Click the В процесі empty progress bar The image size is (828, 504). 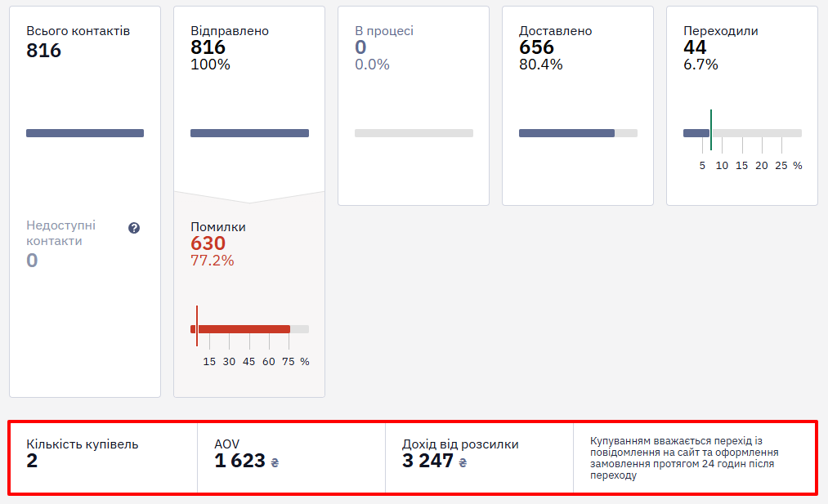pos(414,133)
